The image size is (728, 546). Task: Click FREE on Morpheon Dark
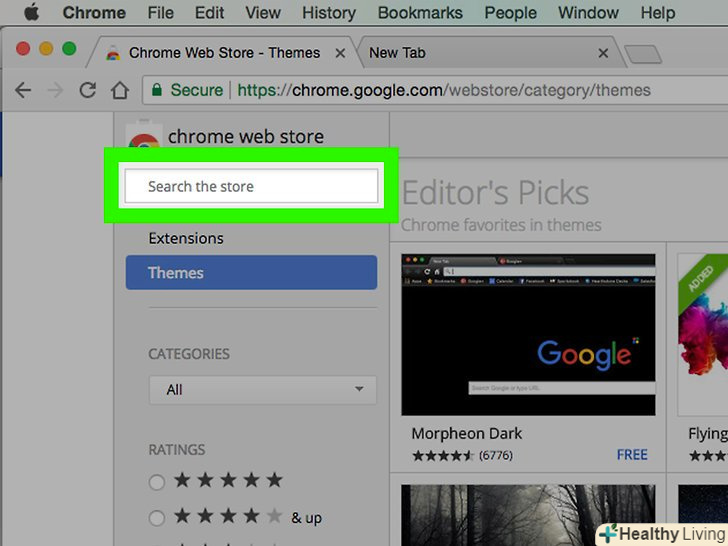[x=632, y=455]
